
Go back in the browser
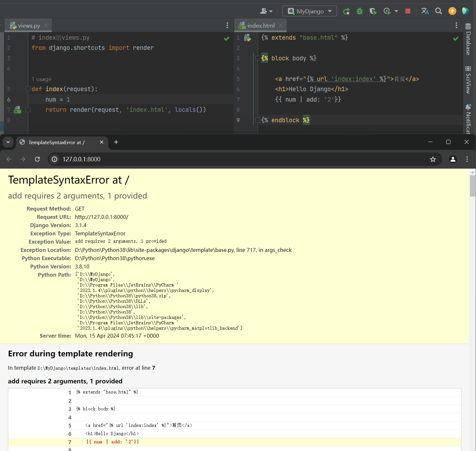9,159
